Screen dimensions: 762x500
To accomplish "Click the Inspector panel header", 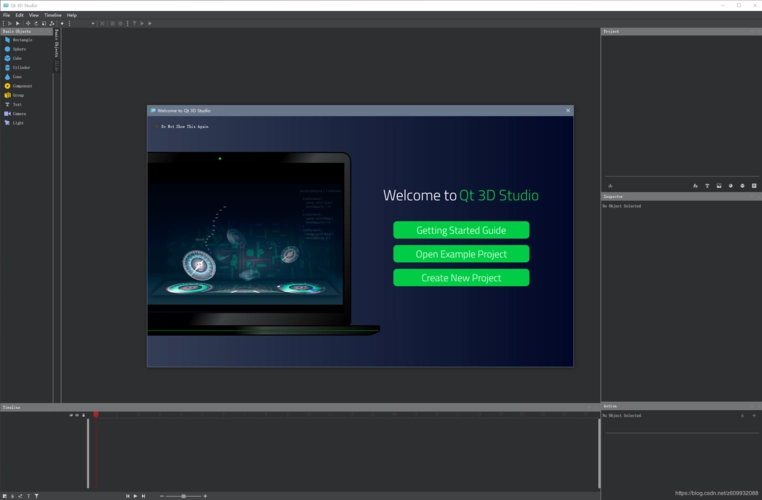I will (x=681, y=196).
